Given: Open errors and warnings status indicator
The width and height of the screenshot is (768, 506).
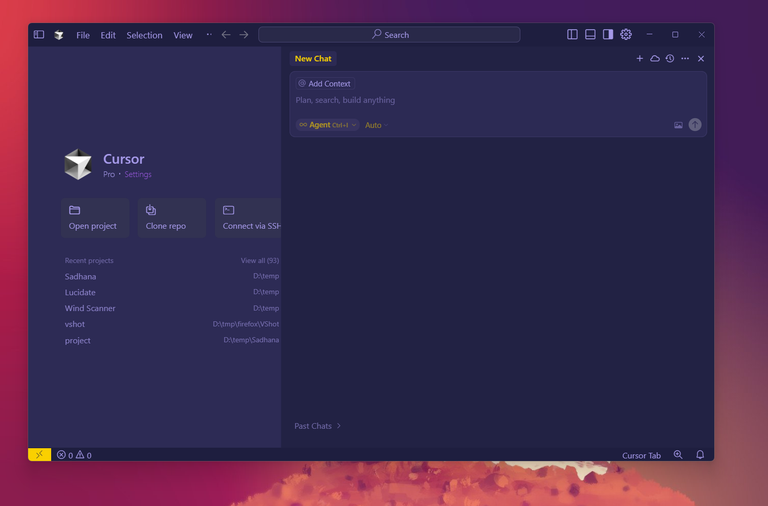Looking at the screenshot, I should (74, 455).
